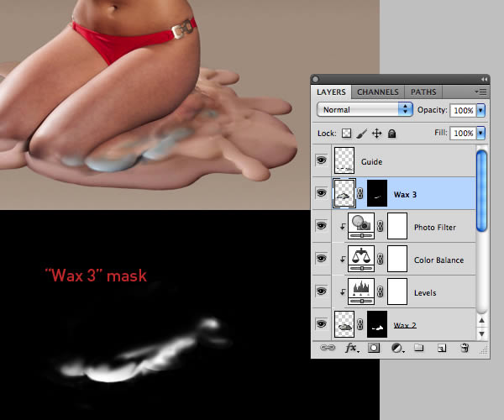The height and width of the screenshot is (420, 504).
Task: Toggle lock transparent pixels
Action: 346,133
